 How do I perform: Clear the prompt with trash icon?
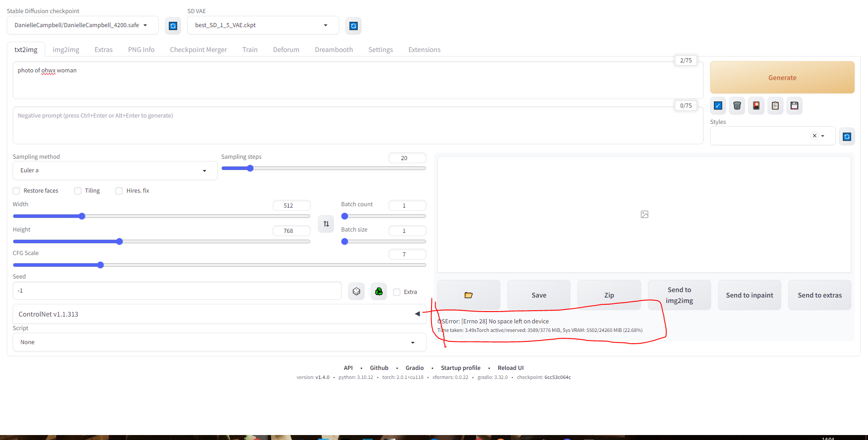pos(737,106)
